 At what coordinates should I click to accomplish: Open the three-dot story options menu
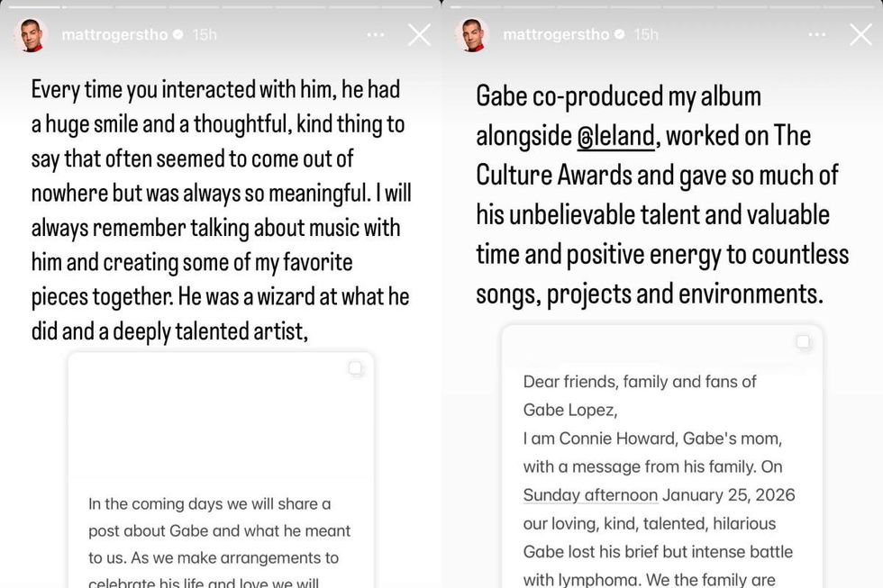(x=375, y=33)
